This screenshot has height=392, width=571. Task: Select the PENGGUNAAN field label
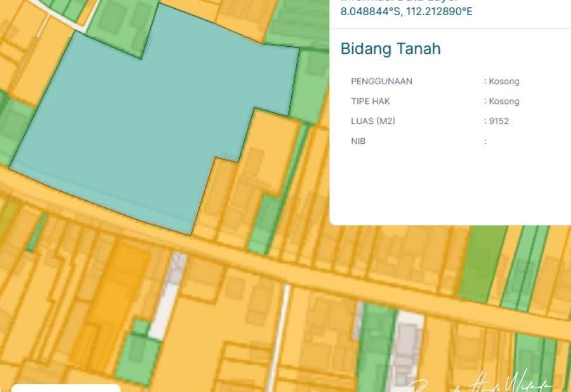click(381, 81)
